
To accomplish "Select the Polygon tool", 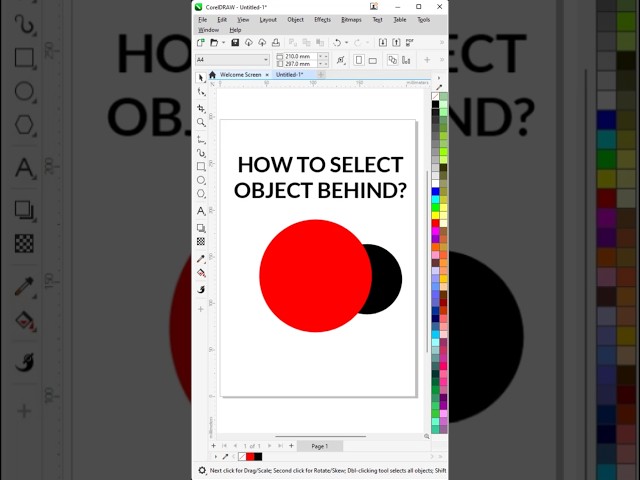I will click(201, 193).
